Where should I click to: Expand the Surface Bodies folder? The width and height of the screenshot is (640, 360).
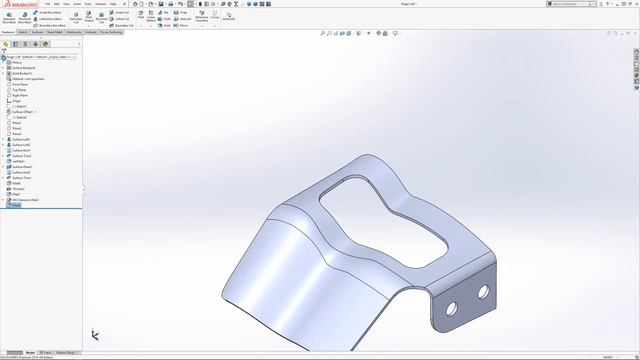3,68
